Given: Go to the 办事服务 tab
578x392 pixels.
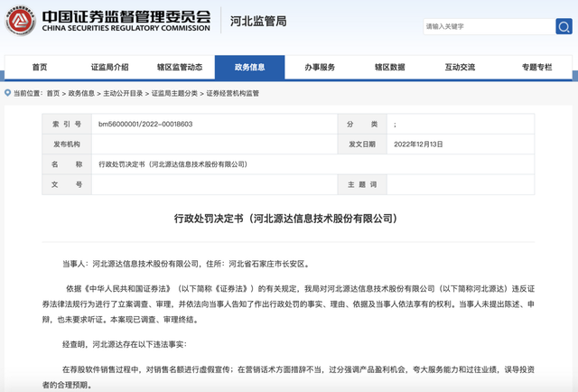Looking at the screenshot, I should (320, 67).
